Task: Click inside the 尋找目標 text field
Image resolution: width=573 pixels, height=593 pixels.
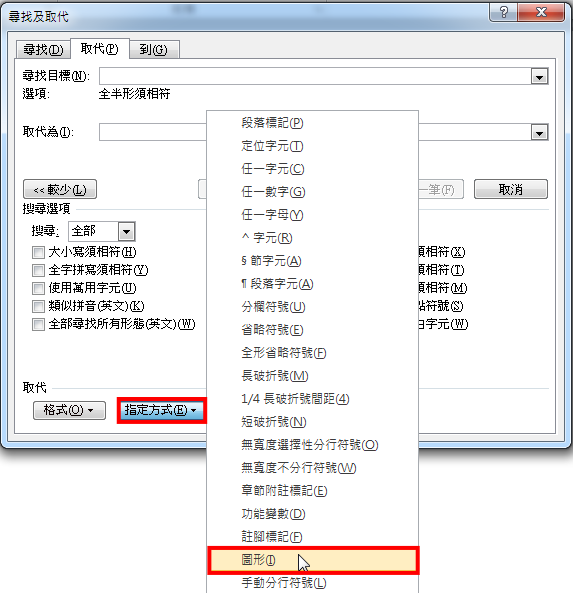Action: pyautogui.click(x=315, y=76)
